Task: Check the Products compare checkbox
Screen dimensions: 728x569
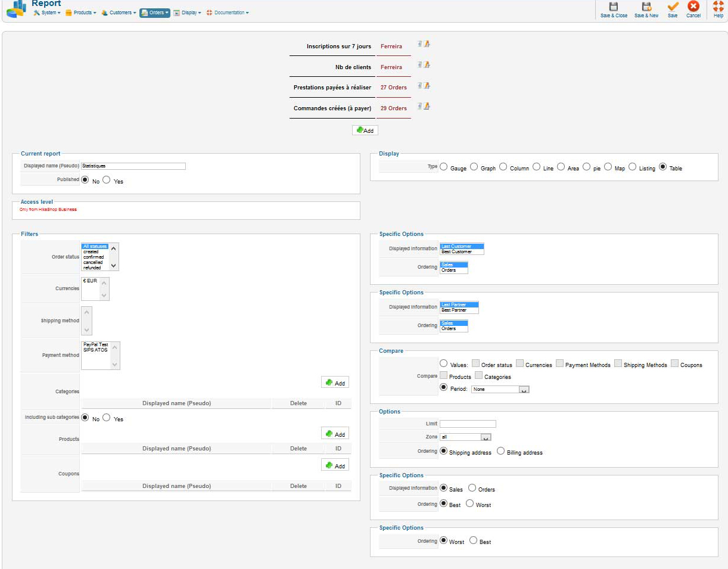Action: click(443, 375)
